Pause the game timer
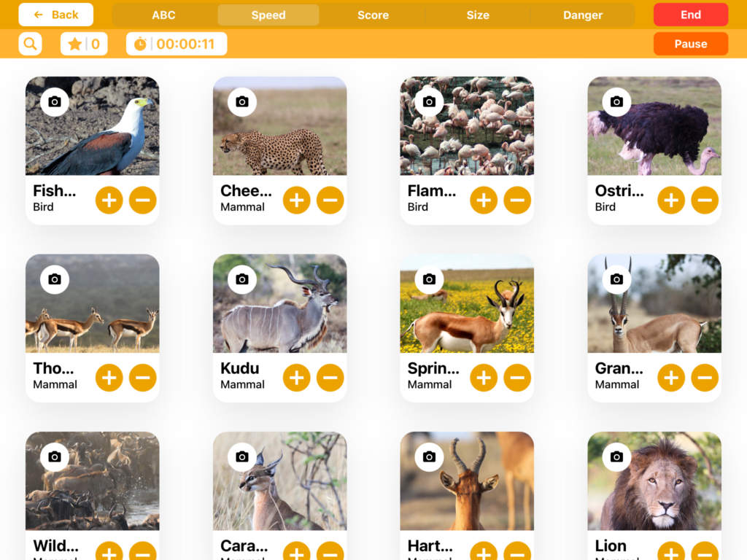Image resolution: width=747 pixels, height=560 pixels. coord(690,44)
